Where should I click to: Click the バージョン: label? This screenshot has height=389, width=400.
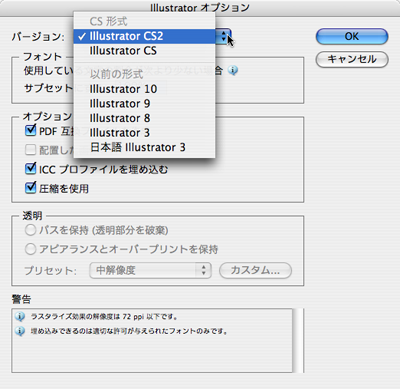coord(38,36)
